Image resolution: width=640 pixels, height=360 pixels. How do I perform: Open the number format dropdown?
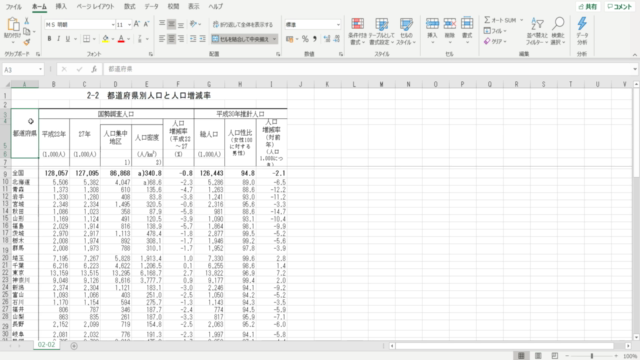coord(338,25)
